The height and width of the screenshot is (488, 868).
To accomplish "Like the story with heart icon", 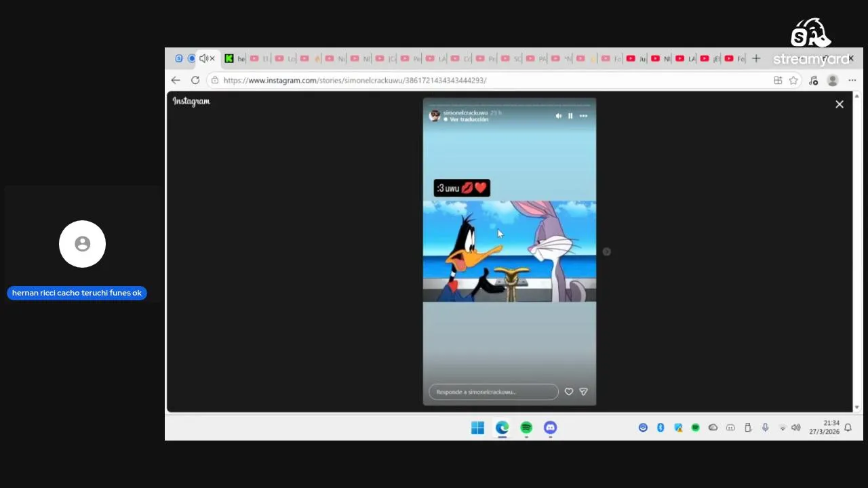I will [x=569, y=392].
